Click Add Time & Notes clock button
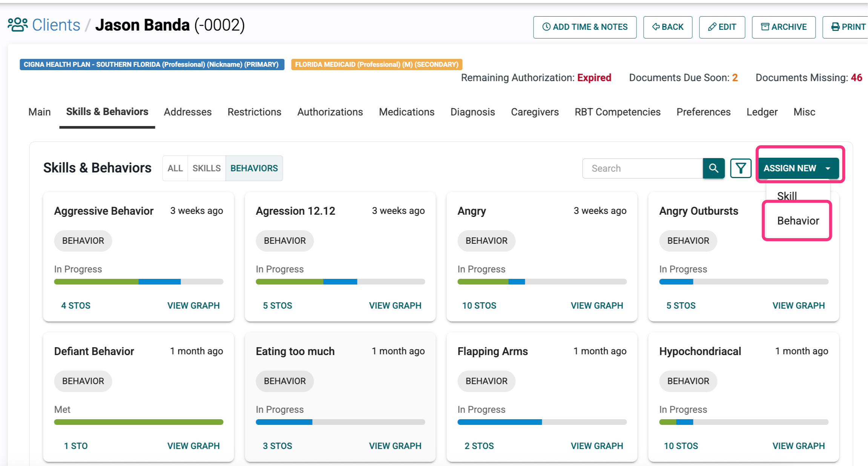868x466 pixels. (x=584, y=27)
